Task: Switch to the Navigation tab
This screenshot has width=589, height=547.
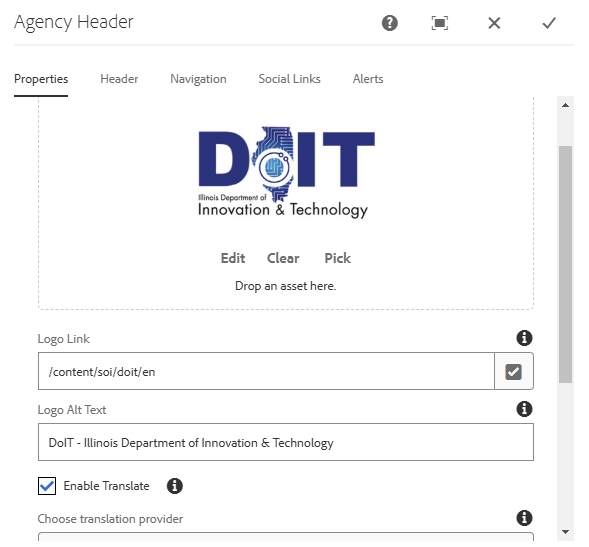Action: (198, 79)
